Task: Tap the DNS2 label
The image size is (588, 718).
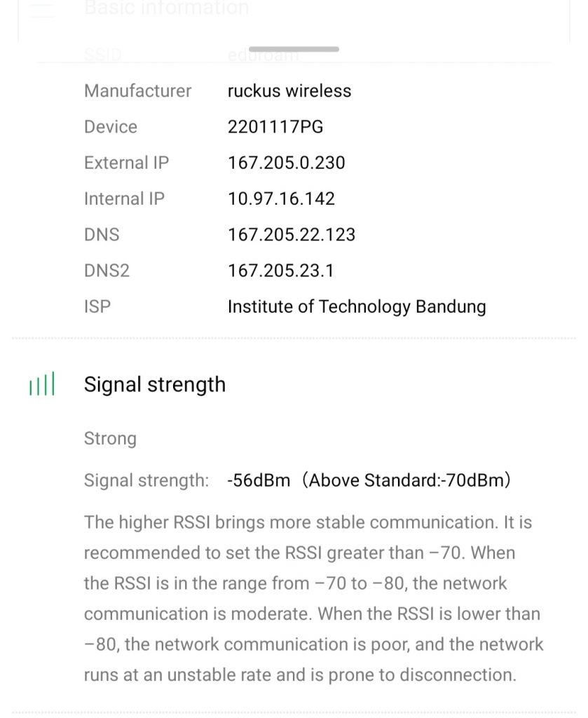Action: coord(107,271)
